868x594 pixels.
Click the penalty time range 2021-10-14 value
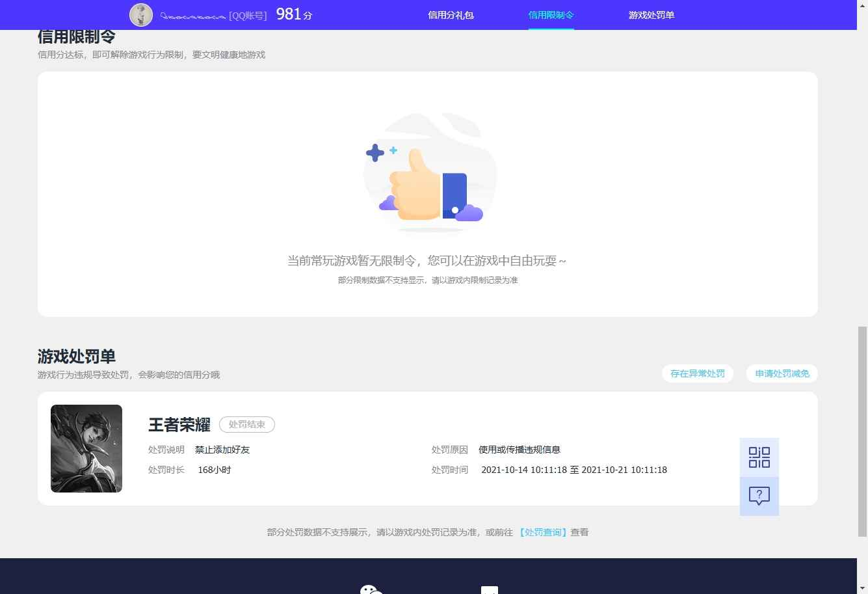(x=574, y=470)
